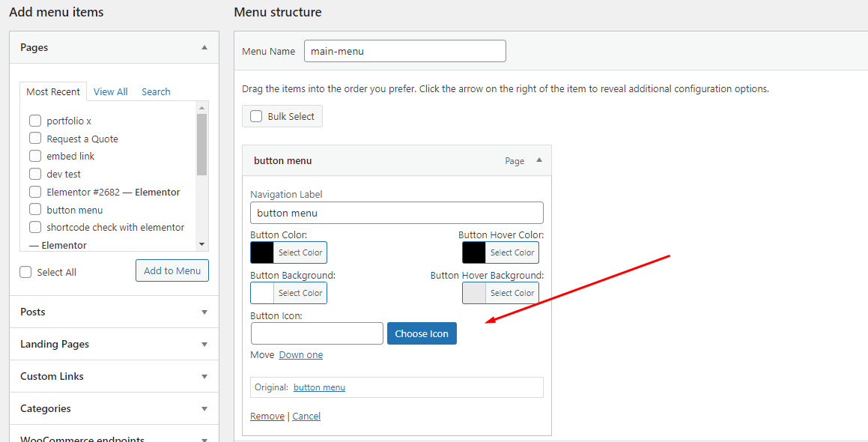This screenshot has height=442, width=868.
Task: Switch to the View All tab
Action: click(x=110, y=91)
